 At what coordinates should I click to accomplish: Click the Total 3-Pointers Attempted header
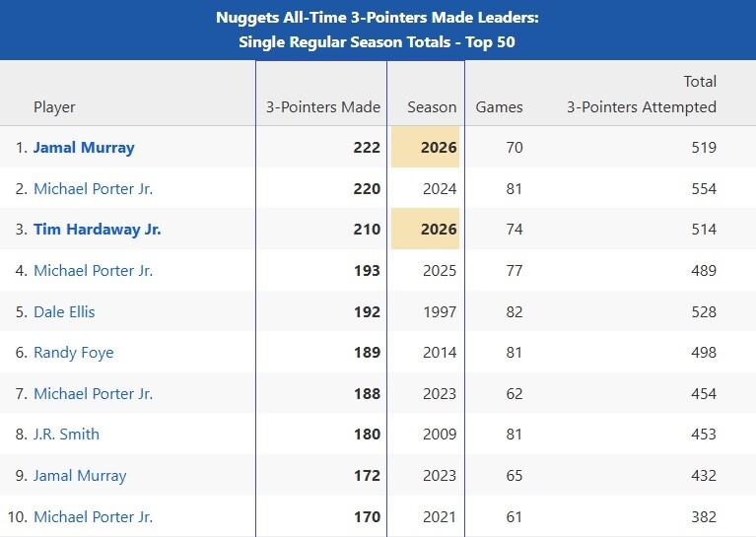tap(642, 94)
